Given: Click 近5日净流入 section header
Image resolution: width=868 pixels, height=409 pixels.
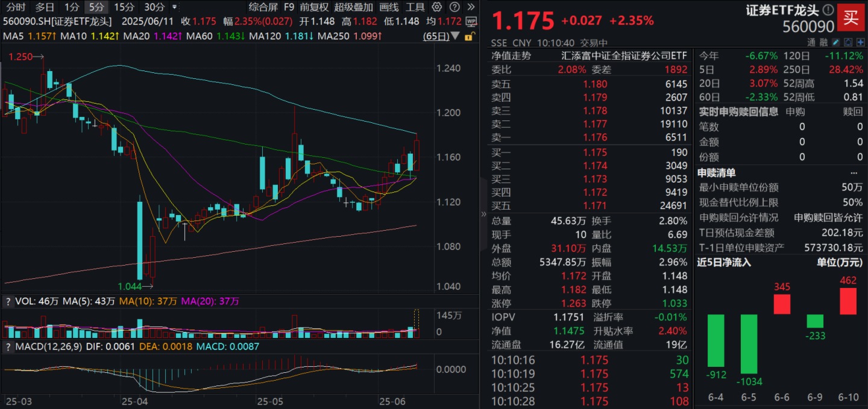Looking at the screenshot, I should 725,263.
